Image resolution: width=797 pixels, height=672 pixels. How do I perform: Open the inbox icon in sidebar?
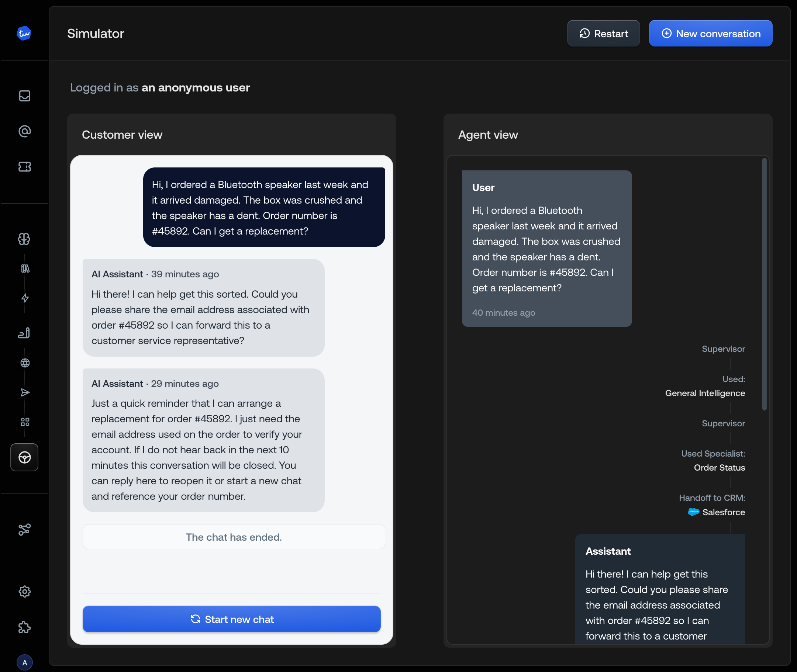[x=25, y=96]
